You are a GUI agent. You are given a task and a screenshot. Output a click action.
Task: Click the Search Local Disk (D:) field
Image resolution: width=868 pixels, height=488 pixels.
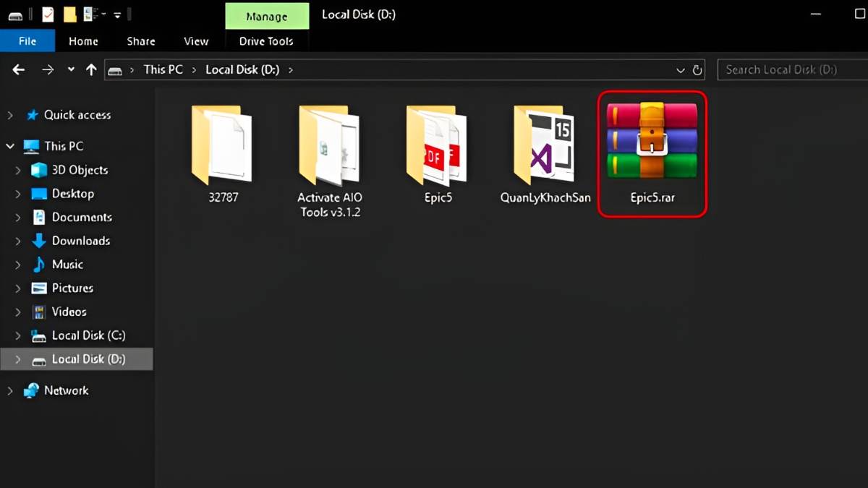[792, 69]
